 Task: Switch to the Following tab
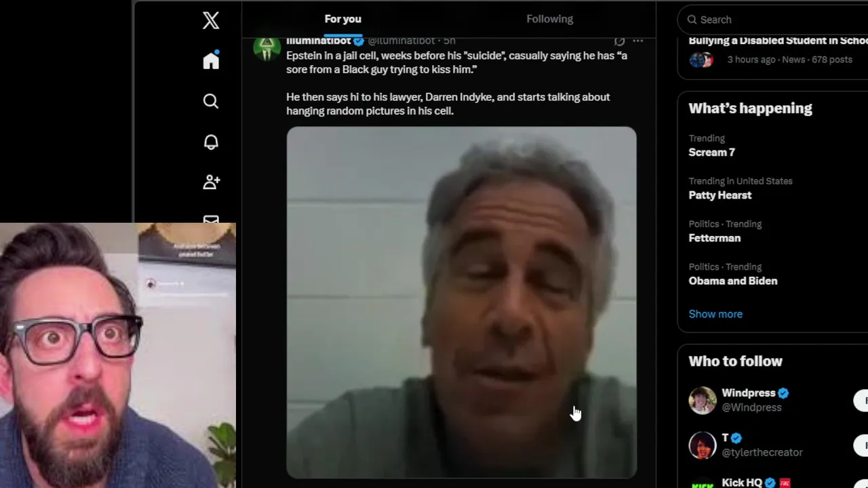pyautogui.click(x=550, y=19)
